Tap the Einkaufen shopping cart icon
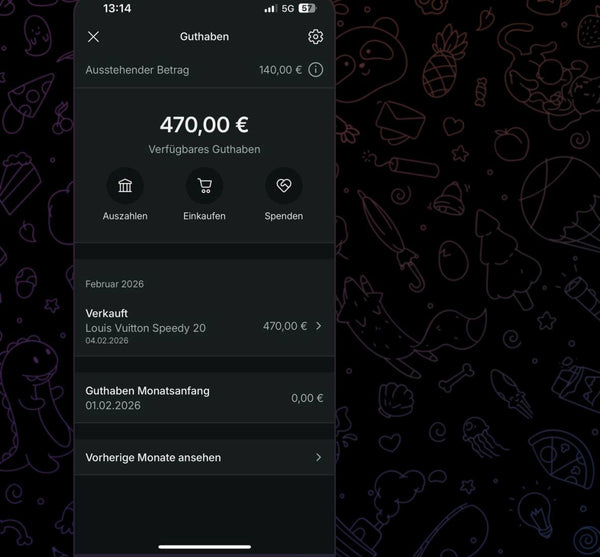600x557 pixels. [205, 186]
